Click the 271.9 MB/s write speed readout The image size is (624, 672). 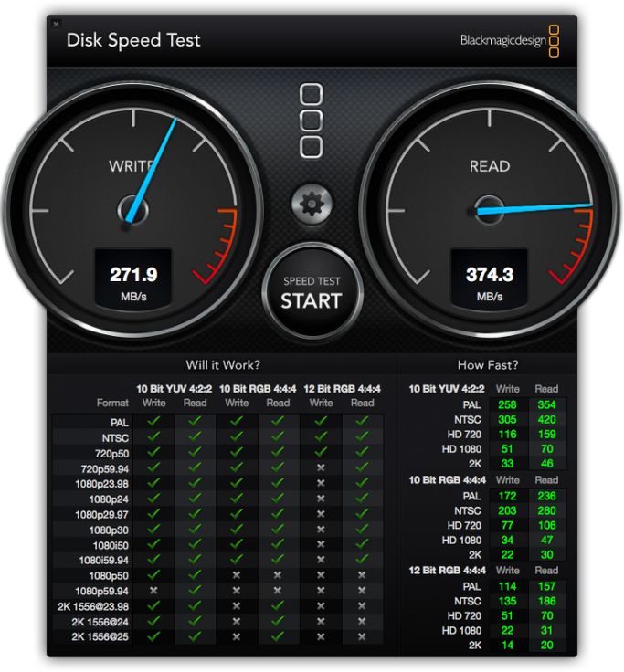coord(133,278)
